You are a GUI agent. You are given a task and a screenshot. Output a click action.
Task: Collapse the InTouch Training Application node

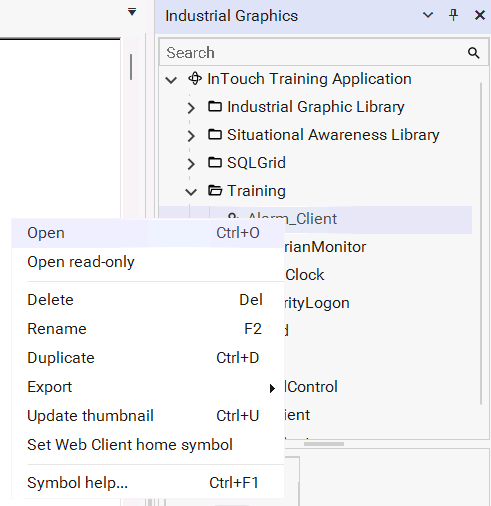171,80
